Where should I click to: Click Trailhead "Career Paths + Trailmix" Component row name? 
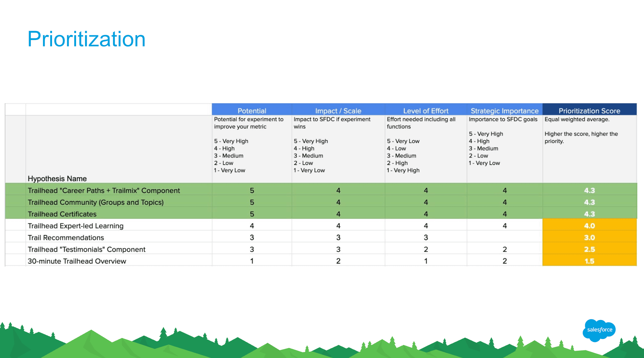pyautogui.click(x=104, y=190)
